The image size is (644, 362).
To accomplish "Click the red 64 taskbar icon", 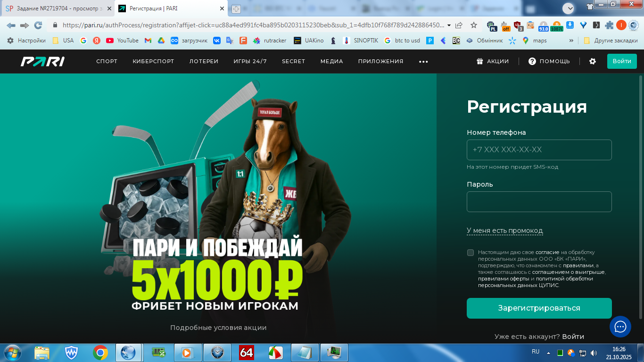I will coord(247,353).
